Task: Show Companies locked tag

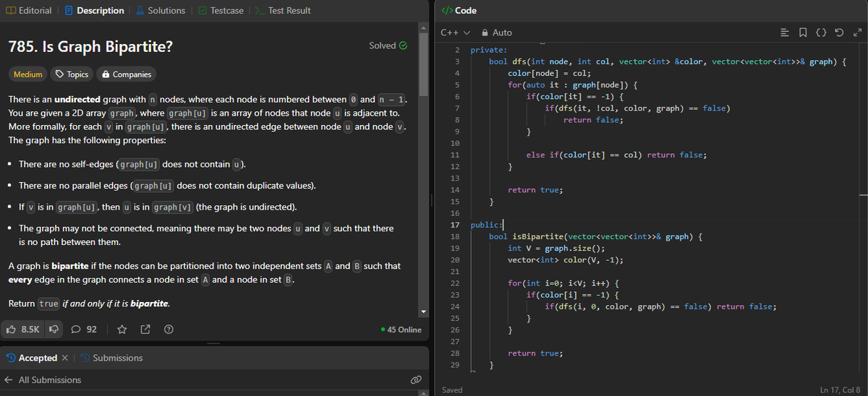Action: [x=127, y=74]
